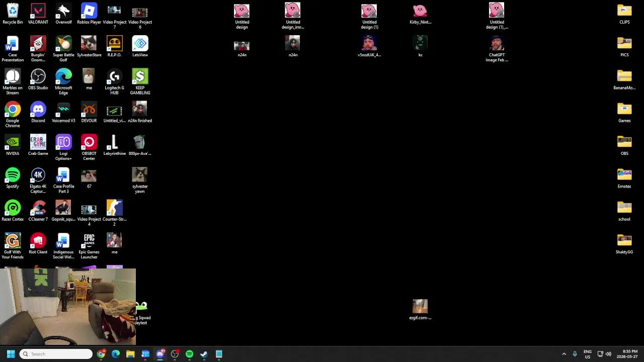644x362 pixels.
Task: Select the ChatGPT Image Feb file
Action: [x=497, y=49]
